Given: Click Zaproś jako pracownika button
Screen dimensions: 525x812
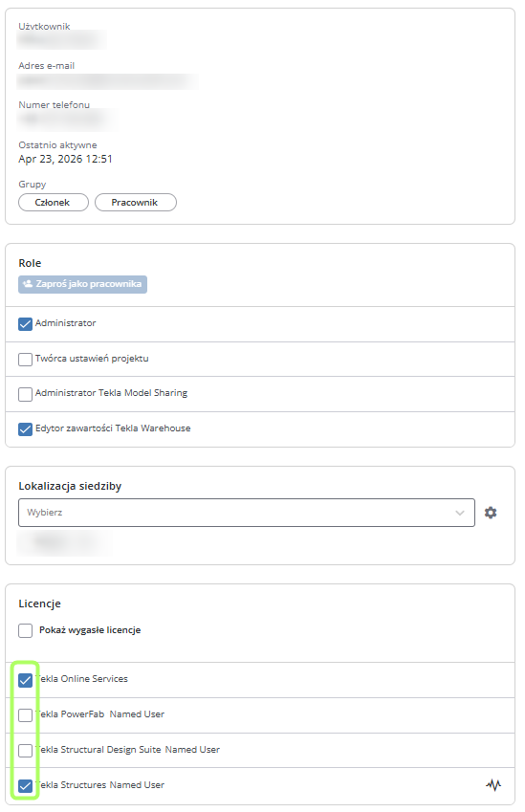Looking at the screenshot, I should [x=83, y=284].
